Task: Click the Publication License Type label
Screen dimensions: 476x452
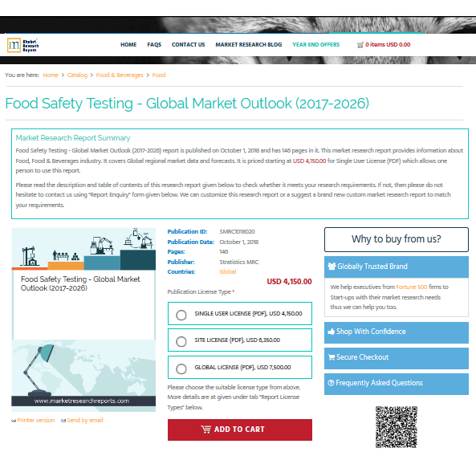Action: click(x=199, y=292)
